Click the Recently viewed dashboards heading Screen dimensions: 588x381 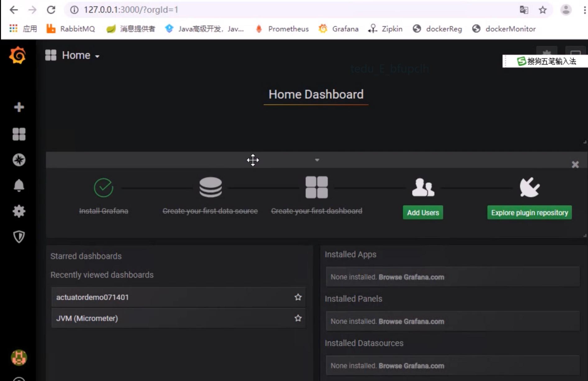[x=102, y=275]
